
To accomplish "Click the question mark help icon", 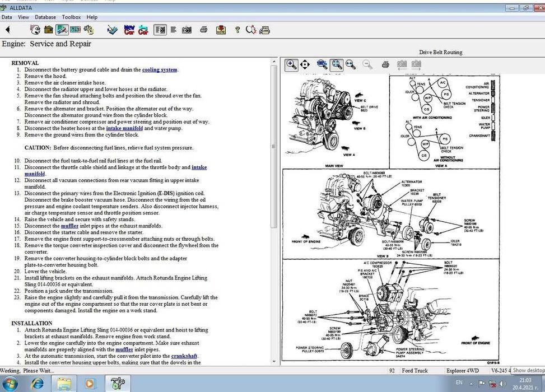I will [236, 30].
